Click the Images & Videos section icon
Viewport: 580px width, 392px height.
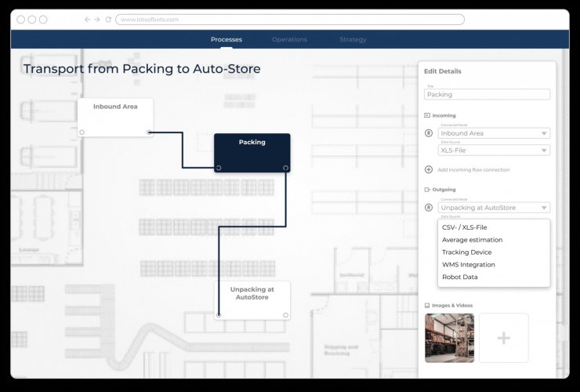point(427,305)
